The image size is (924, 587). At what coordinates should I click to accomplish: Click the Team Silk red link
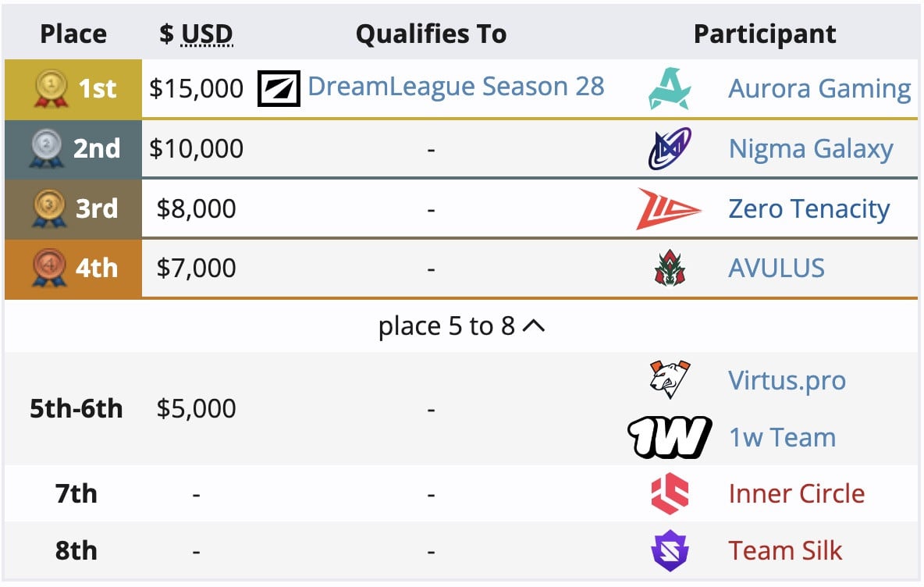coord(784,551)
